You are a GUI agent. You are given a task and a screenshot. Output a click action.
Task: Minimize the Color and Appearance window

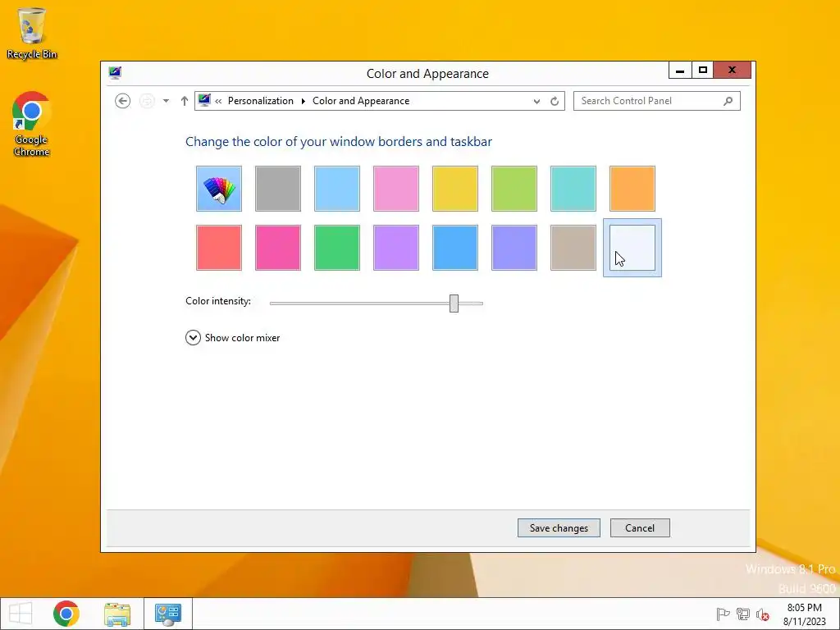pos(680,71)
